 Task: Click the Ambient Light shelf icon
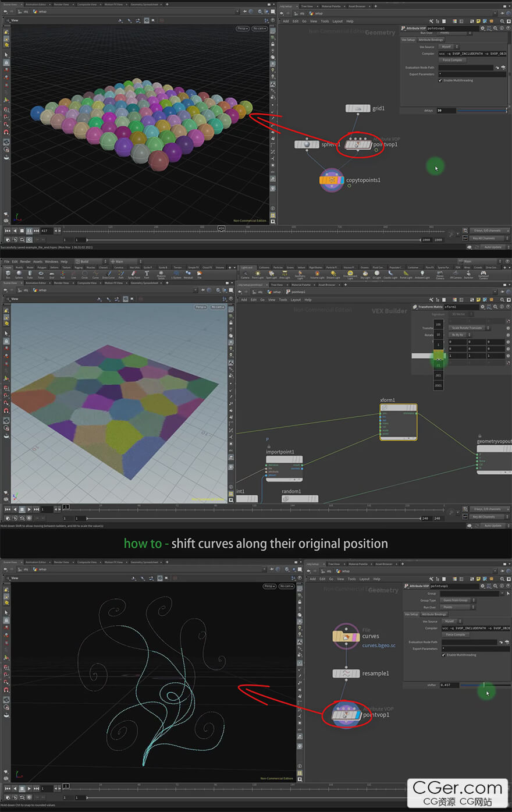pos(422,274)
